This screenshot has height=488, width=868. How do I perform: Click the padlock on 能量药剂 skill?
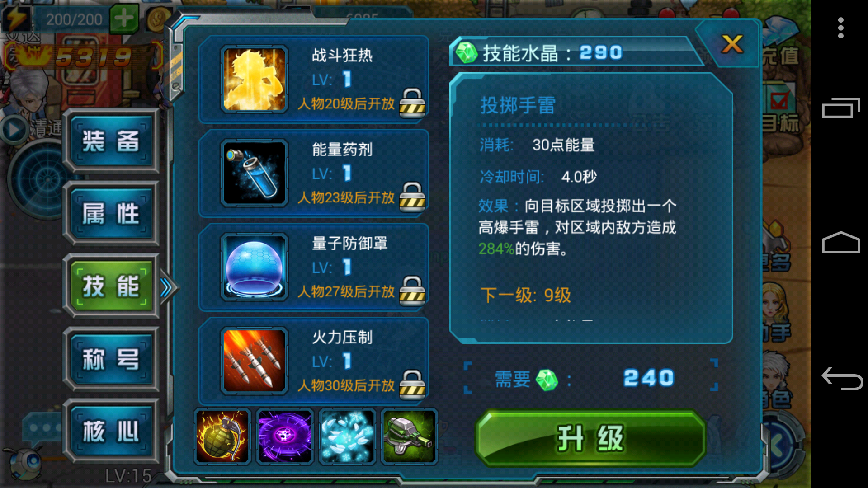pos(412,197)
